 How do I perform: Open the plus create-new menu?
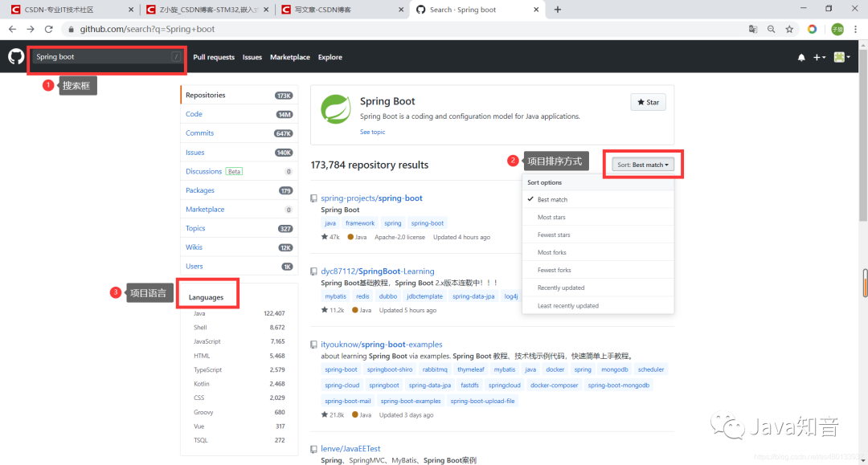point(819,57)
